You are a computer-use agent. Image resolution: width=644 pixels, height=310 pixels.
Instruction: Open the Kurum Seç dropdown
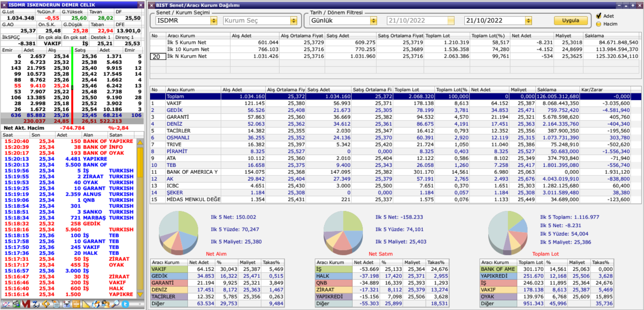pos(294,20)
